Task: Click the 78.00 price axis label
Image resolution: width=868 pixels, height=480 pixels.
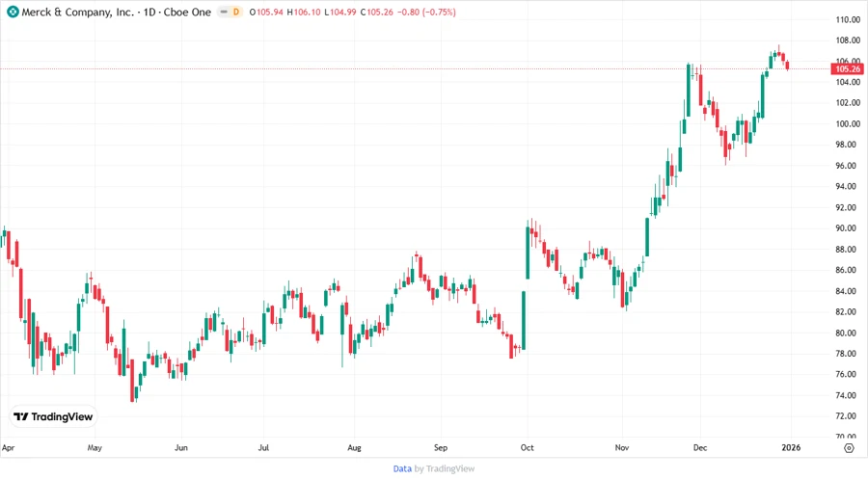Action: (x=848, y=354)
